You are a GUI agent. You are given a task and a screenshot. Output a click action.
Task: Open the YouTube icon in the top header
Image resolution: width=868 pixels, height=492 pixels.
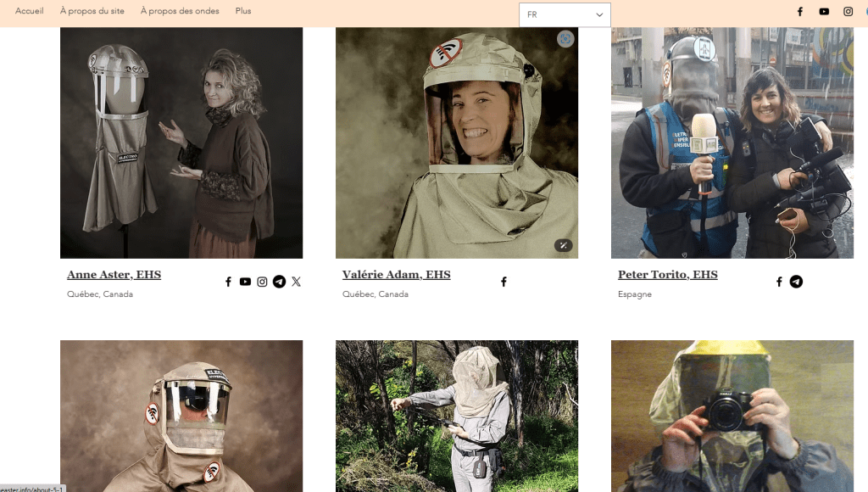click(824, 12)
